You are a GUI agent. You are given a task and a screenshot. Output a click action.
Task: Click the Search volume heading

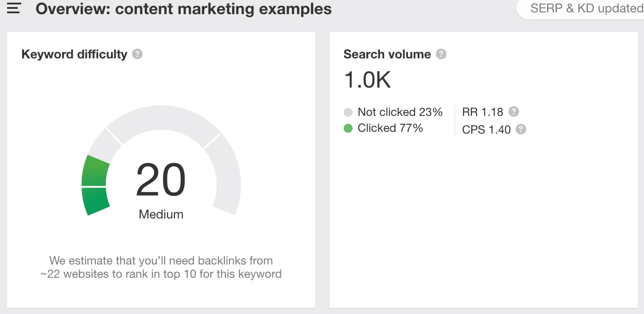pyautogui.click(x=387, y=54)
